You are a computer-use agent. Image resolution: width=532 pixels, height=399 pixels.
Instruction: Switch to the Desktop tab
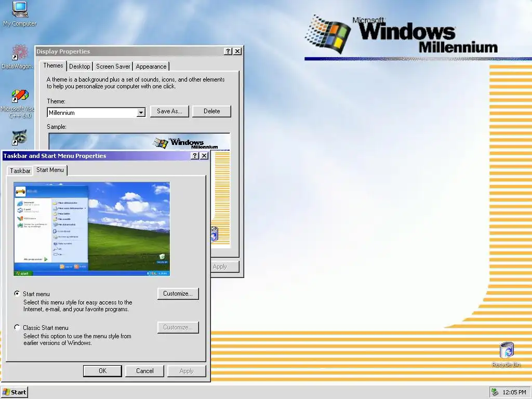(x=79, y=66)
